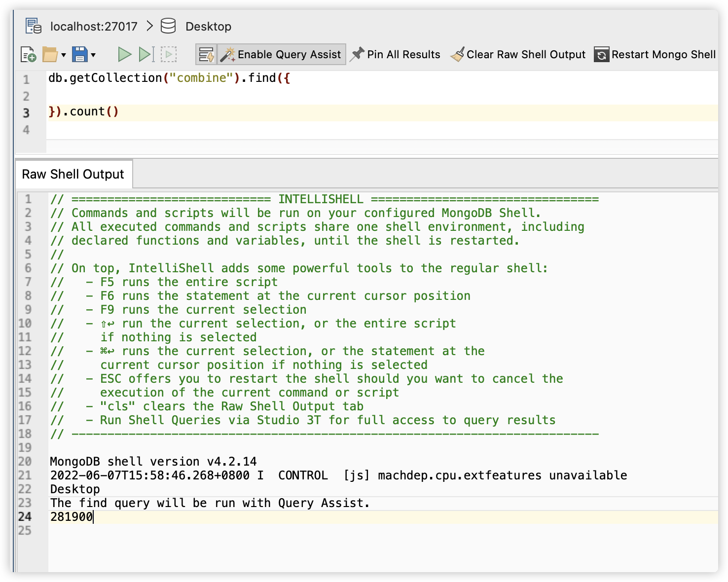Click the open folder icon
The height and width of the screenshot is (582, 728).
(50, 54)
